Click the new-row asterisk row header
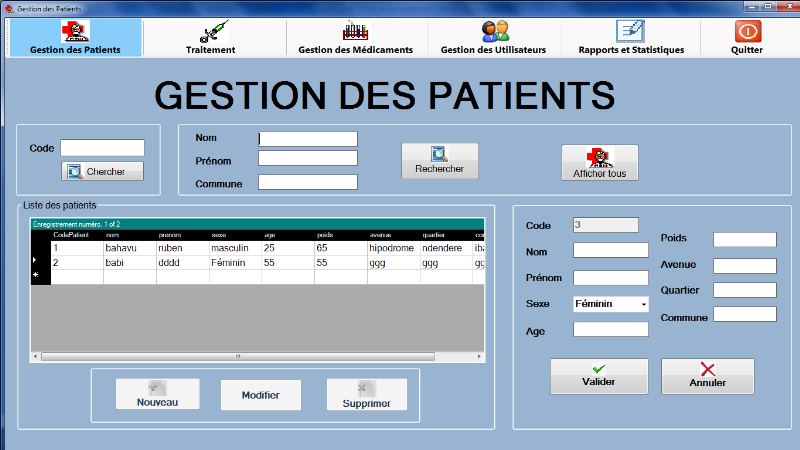Image resolution: width=800 pixels, height=450 pixels. 41,277
